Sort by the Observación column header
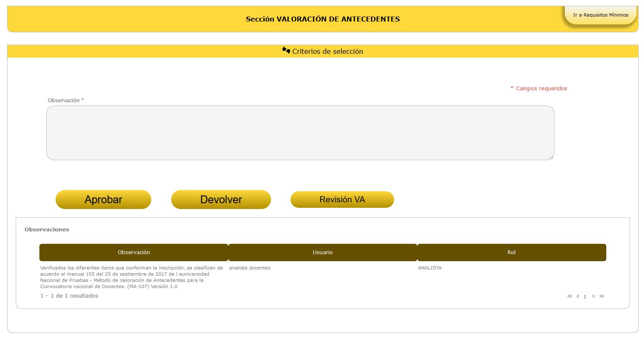Screen dimensions: 644x339 pyautogui.click(x=133, y=252)
